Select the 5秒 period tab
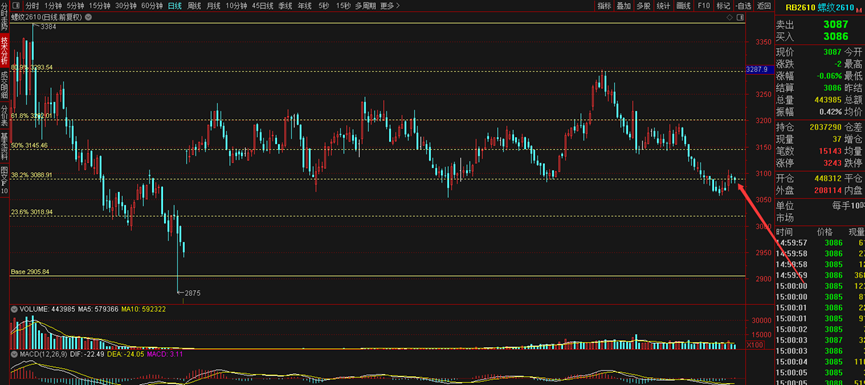Viewport: 865px width, 385px height. (323, 6)
